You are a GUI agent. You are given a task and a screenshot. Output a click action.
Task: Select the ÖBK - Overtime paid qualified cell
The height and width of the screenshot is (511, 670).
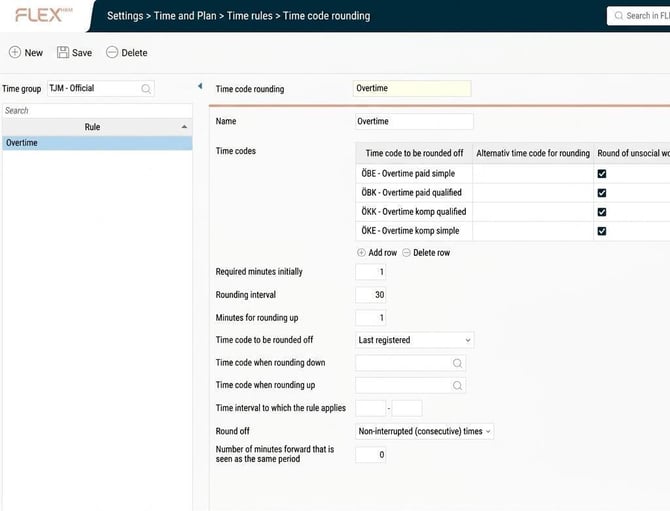coord(414,193)
